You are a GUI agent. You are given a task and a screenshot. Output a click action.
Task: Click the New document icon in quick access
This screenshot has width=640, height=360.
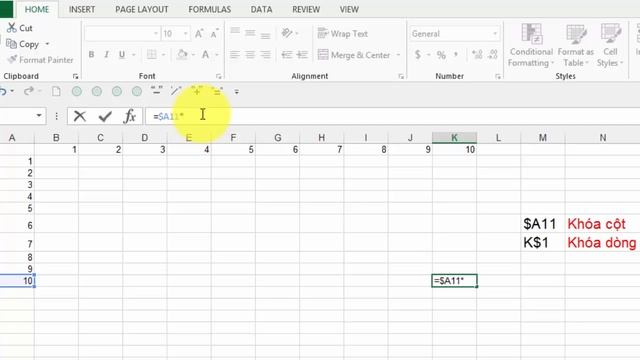coord(56,91)
